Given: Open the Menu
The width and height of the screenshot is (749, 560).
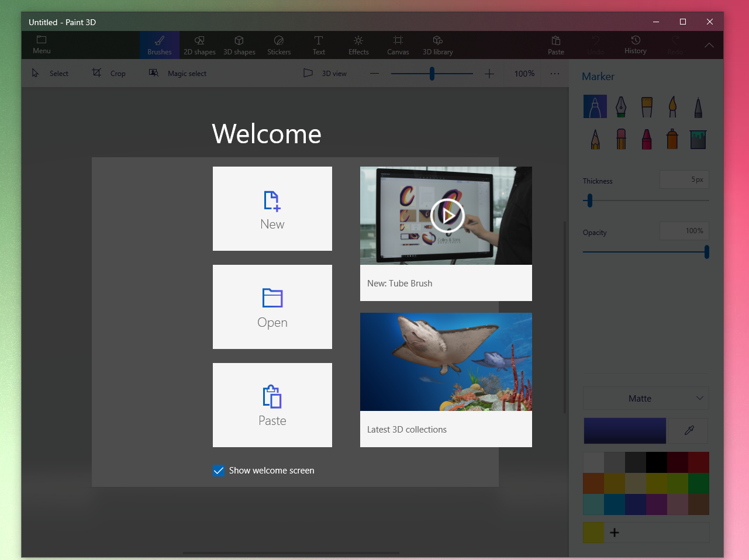Looking at the screenshot, I should tap(41, 45).
